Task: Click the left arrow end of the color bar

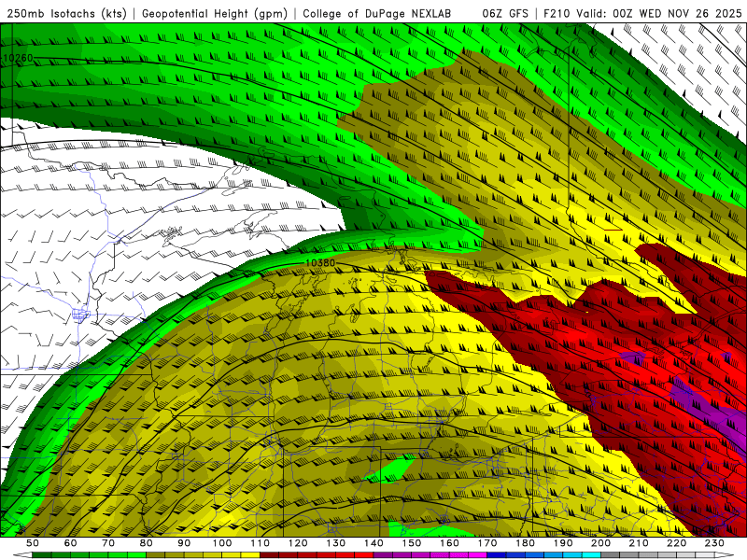Action: 22,554
